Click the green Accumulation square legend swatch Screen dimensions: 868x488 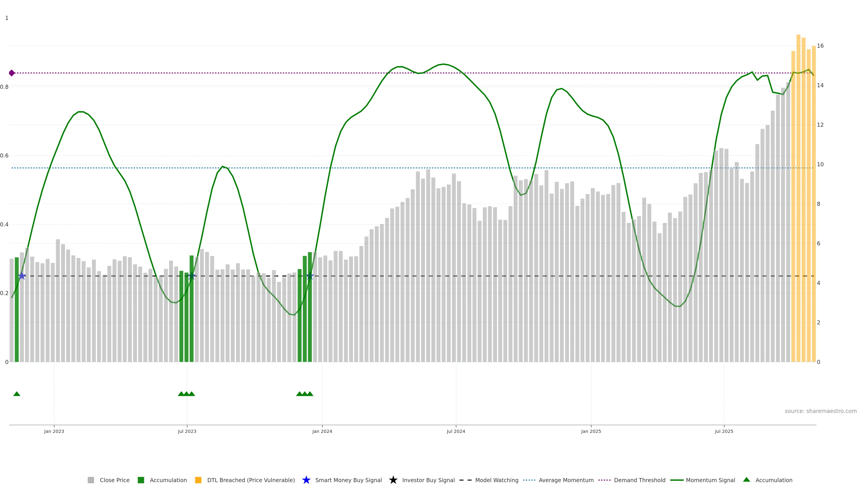click(141, 480)
